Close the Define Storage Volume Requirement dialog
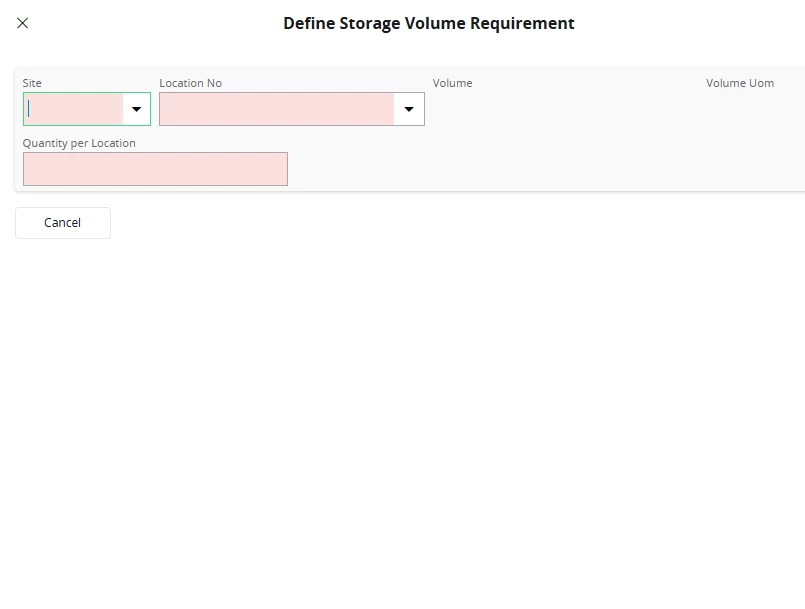 [x=23, y=23]
